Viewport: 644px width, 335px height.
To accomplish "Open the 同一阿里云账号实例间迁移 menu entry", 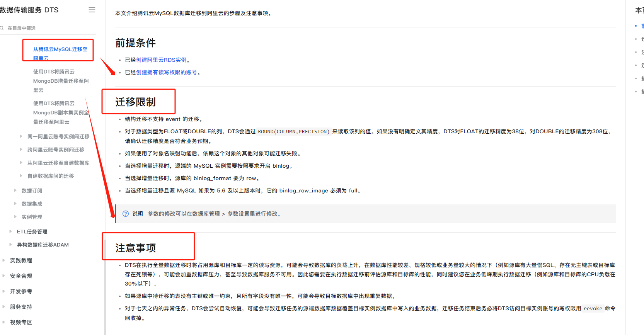I will (58, 136).
